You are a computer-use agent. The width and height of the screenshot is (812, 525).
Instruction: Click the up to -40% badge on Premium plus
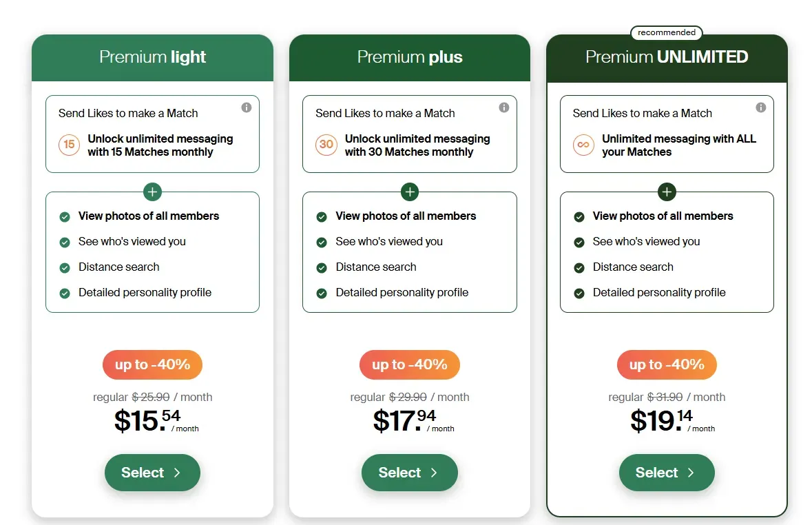[x=410, y=364]
